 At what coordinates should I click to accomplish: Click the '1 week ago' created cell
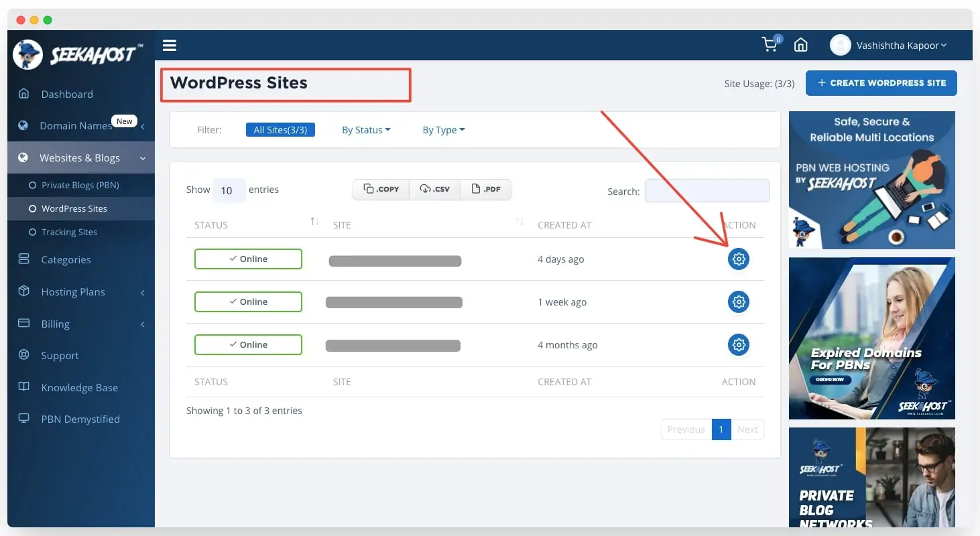point(562,302)
